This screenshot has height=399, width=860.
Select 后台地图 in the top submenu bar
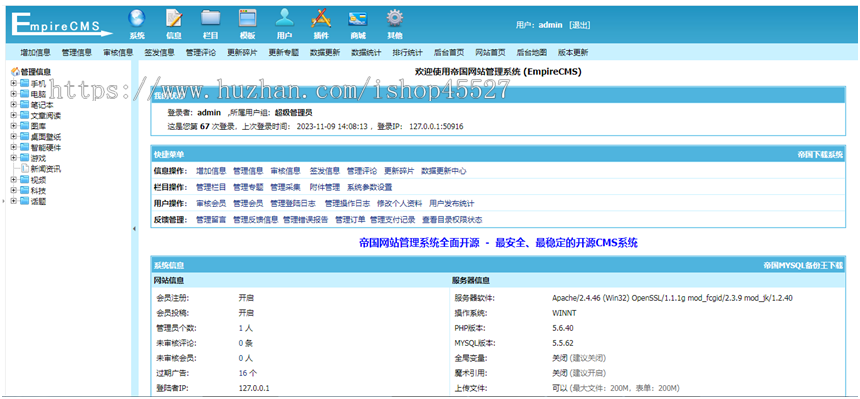(x=531, y=53)
